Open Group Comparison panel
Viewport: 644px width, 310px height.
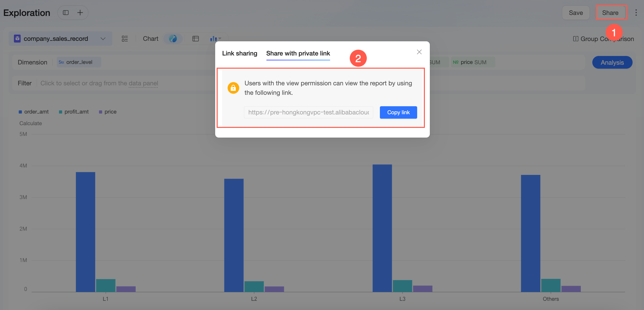603,39
